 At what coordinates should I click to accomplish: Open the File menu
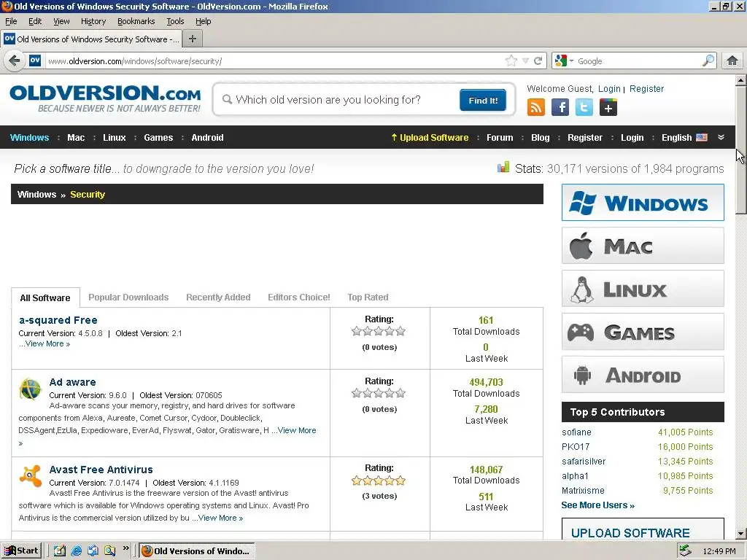[x=11, y=21]
